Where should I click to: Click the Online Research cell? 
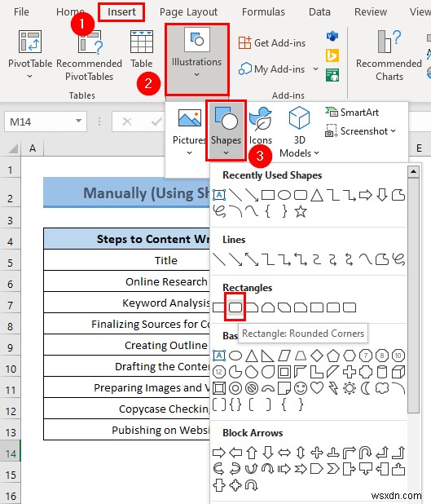point(127,281)
